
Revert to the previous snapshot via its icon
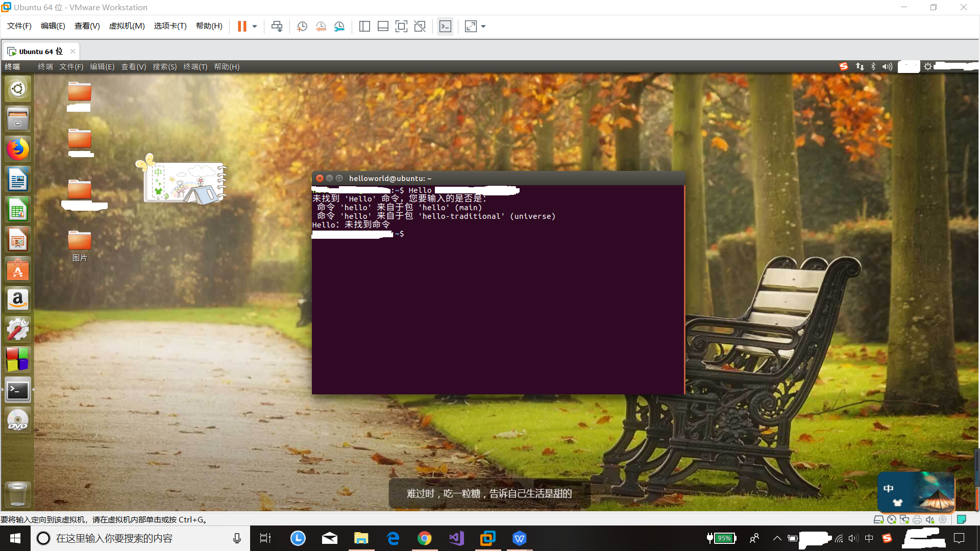point(321,27)
